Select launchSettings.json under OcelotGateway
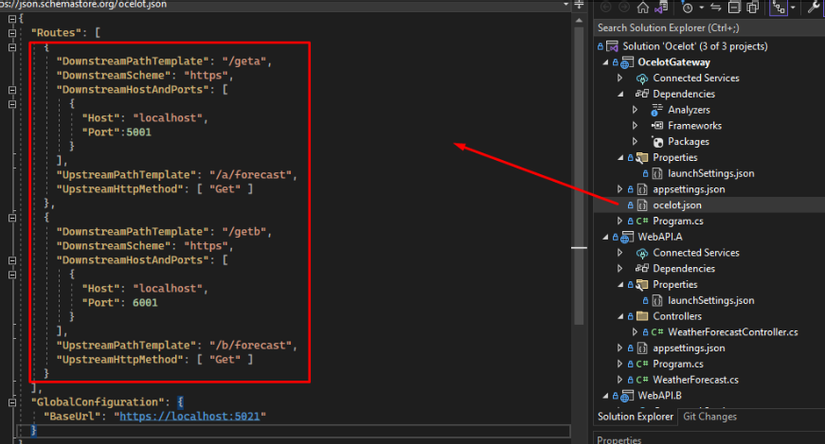This screenshot has height=444, width=825. pos(711,173)
